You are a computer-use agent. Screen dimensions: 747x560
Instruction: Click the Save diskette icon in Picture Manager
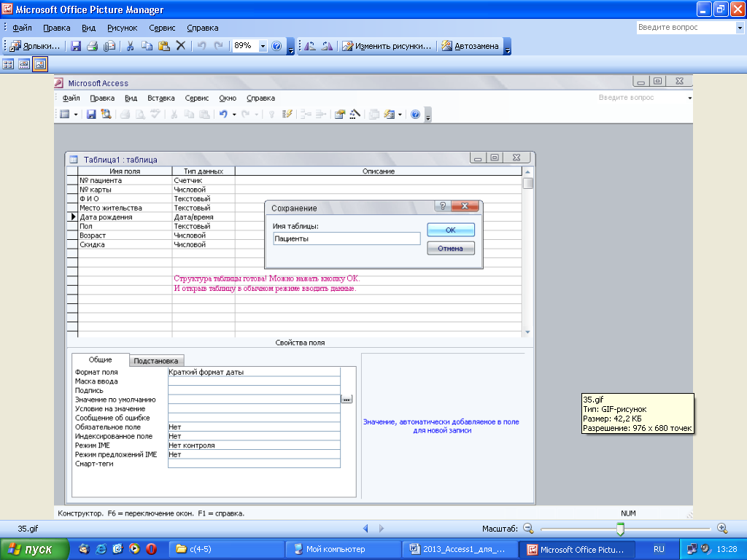click(x=76, y=46)
